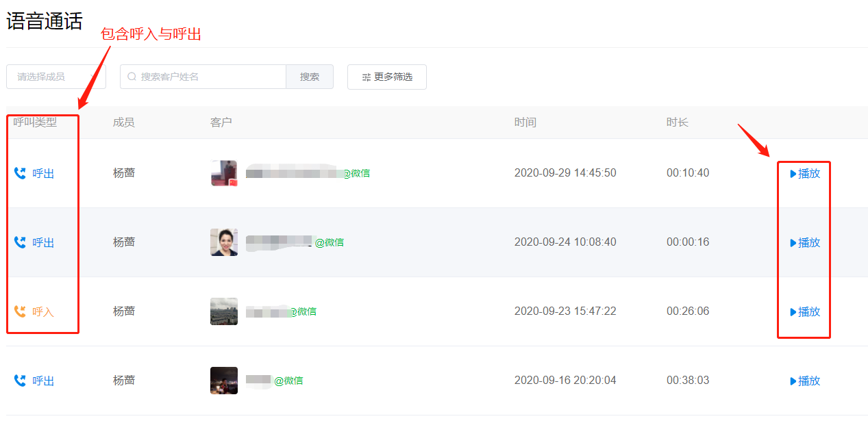This screenshot has width=868, height=423.
Task: Click the filter sliders icon next to 更多筛选
Action: click(367, 77)
